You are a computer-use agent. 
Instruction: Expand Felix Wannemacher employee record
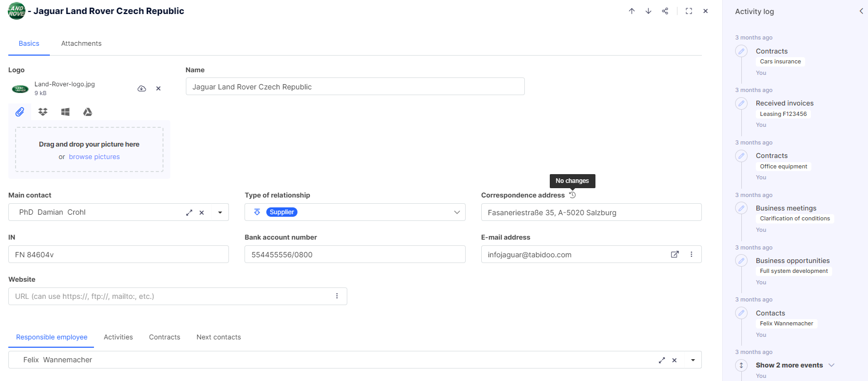click(x=662, y=360)
